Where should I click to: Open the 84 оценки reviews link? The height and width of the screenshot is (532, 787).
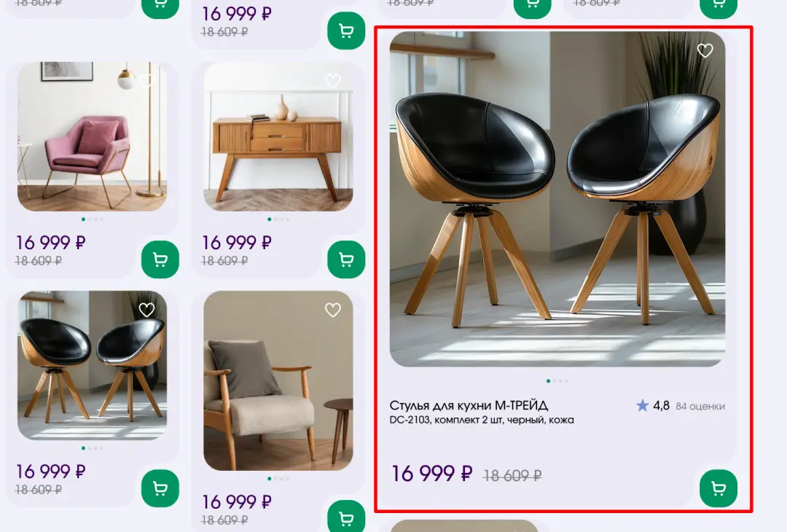[700, 406]
